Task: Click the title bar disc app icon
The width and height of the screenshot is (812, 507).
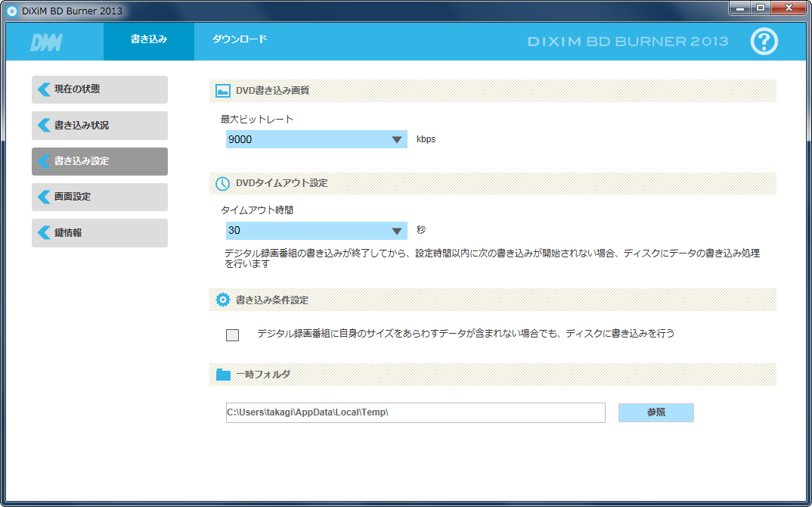Action: [x=11, y=11]
